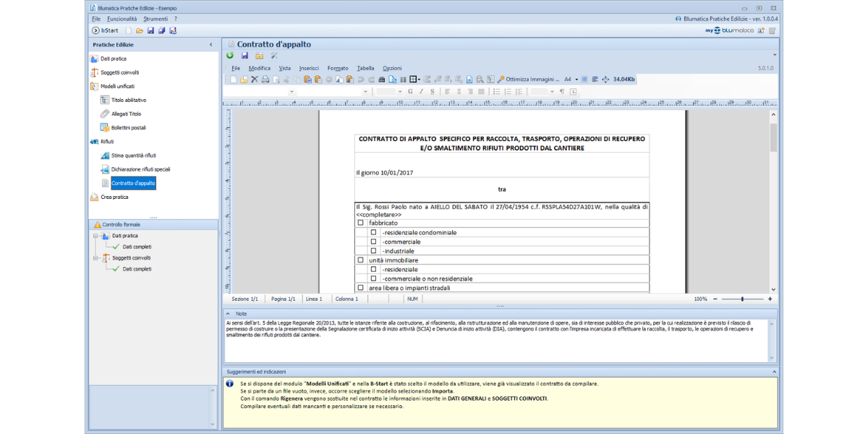
Task: Open the Inserisci menu
Action: click(x=309, y=68)
